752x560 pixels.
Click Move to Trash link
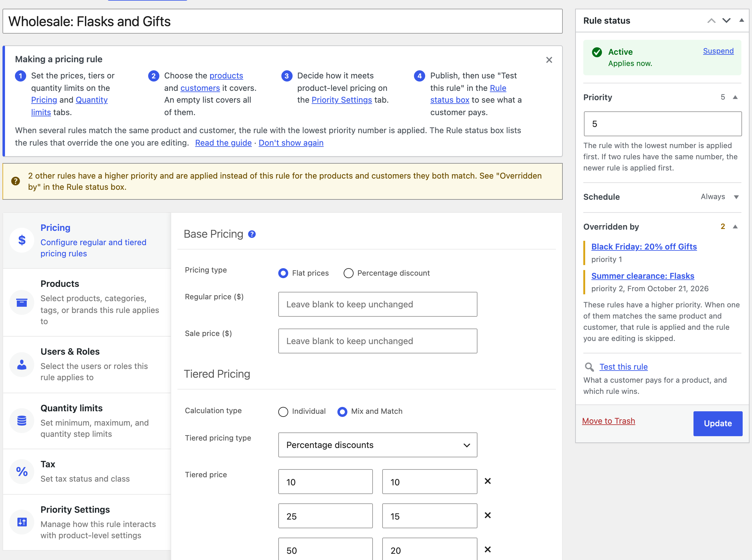point(608,421)
